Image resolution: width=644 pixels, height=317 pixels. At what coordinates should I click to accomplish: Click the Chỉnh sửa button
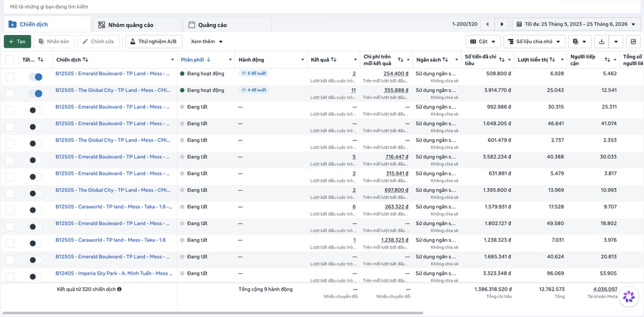tap(99, 42)
